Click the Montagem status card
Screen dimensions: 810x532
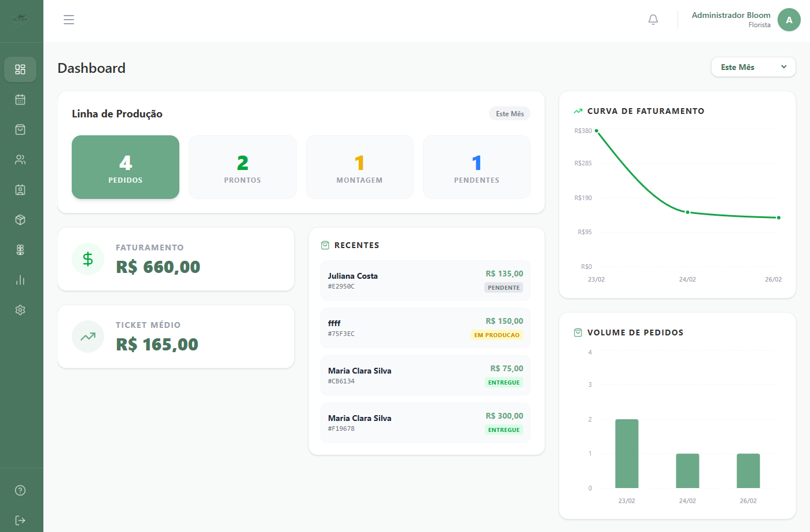pyautogui.click(x=359, y=167)
